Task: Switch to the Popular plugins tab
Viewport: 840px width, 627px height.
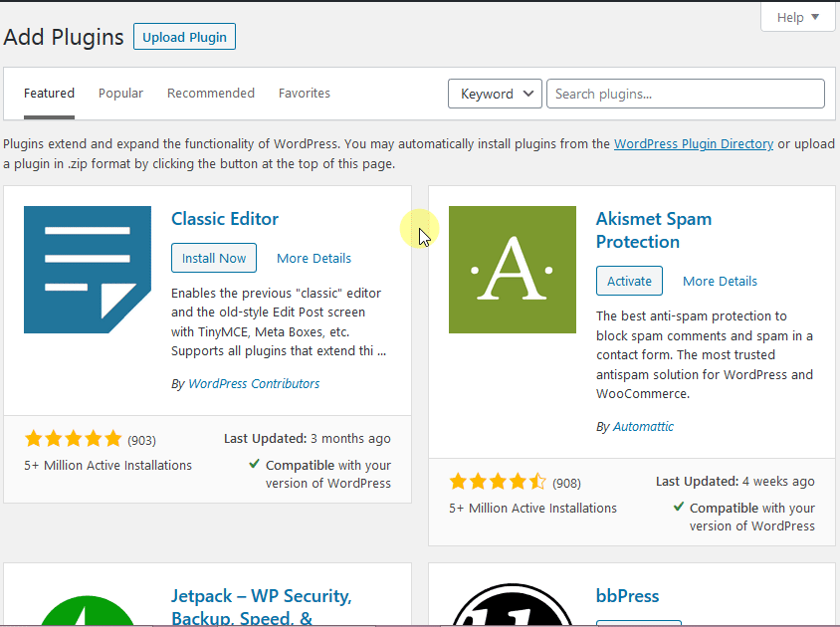Action: 120,93
